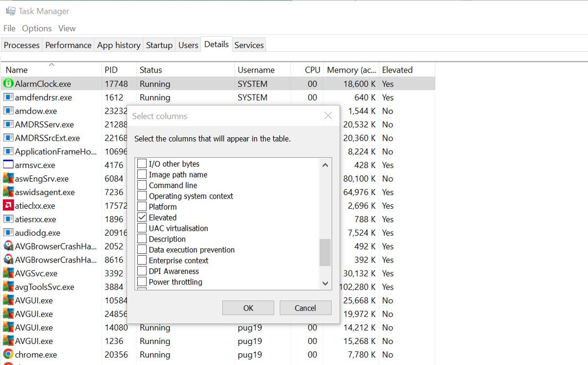Screen dimensions: 588x365
Task: Enable the Command line column checkbox
Action: point(142,185)
